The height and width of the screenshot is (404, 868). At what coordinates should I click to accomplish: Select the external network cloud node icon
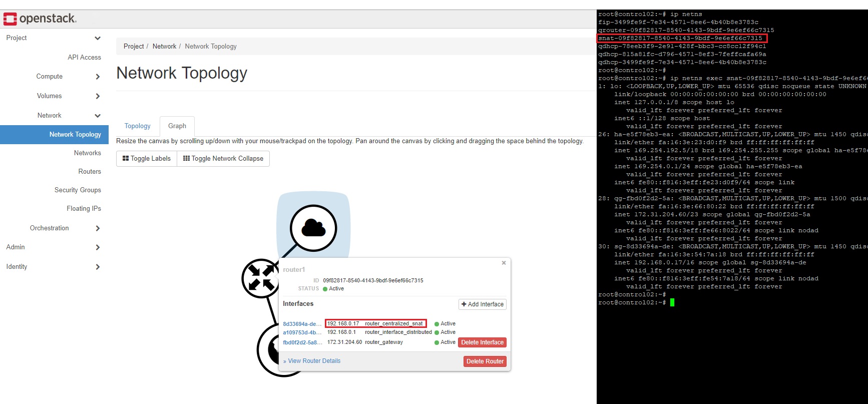pos(313,228)
